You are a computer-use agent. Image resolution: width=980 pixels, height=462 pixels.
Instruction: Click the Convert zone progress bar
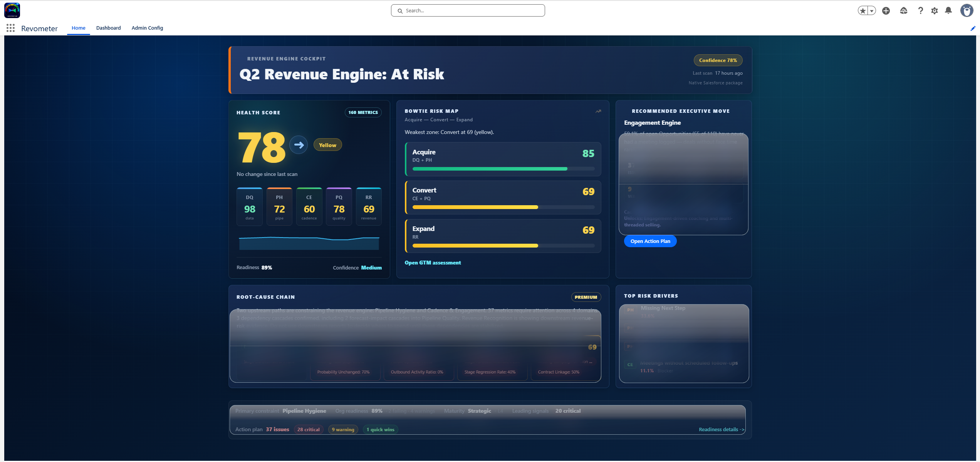[x=503, y=207]
